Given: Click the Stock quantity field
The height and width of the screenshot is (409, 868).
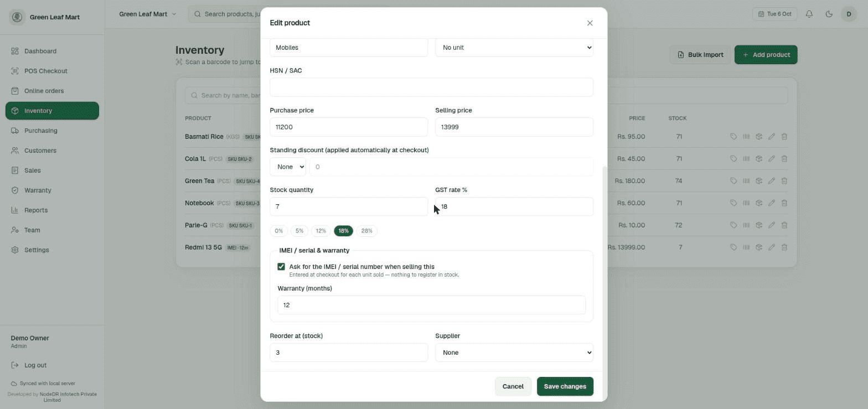Looking at the screenshot, I should [x=349, y=206].
